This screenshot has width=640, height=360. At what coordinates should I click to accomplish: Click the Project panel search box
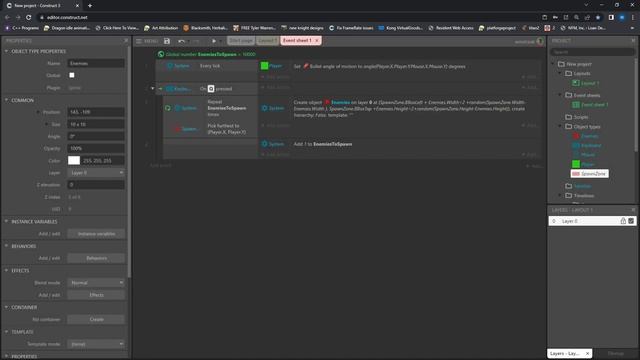[x=592, y=52]
